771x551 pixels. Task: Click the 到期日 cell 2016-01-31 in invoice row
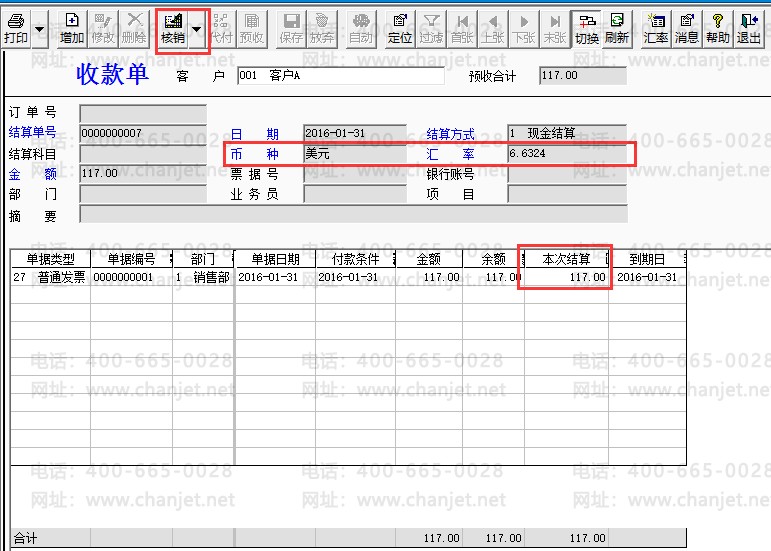pos(647,277)
